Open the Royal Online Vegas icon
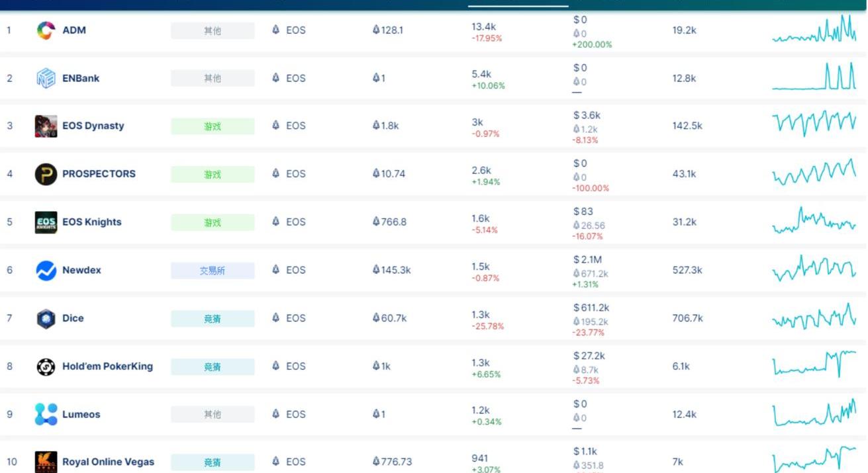 click(46, 462)
